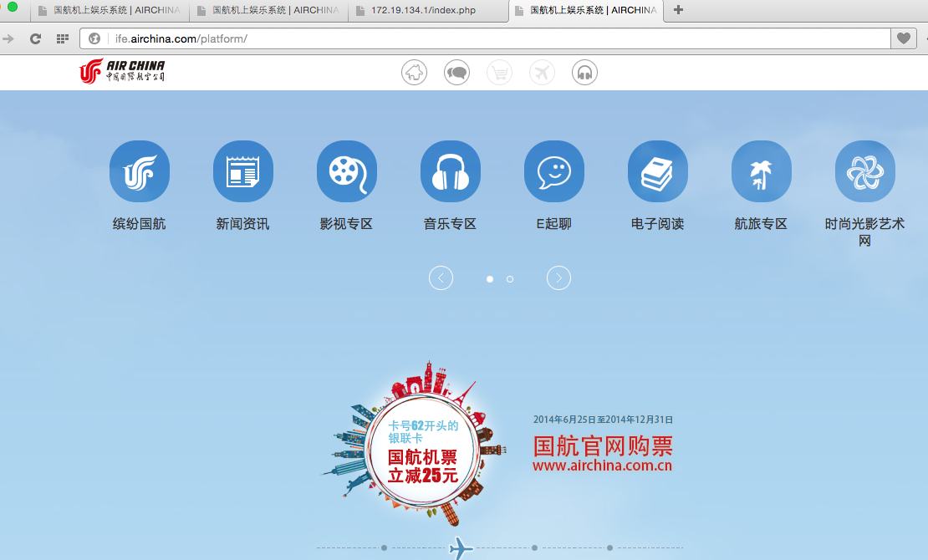Open the 音乐专区 headphones icon
Viewport: 928px width, 560px height.
tap(451, 171)
